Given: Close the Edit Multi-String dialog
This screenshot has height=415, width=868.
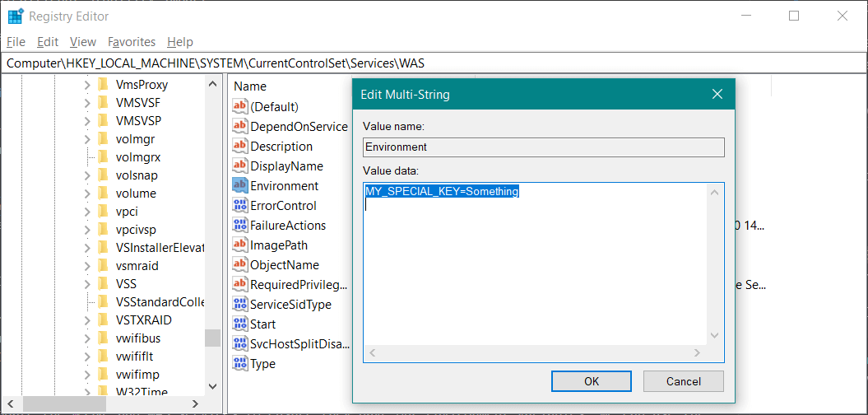Looking at the screenshot, I should (717, 94).
